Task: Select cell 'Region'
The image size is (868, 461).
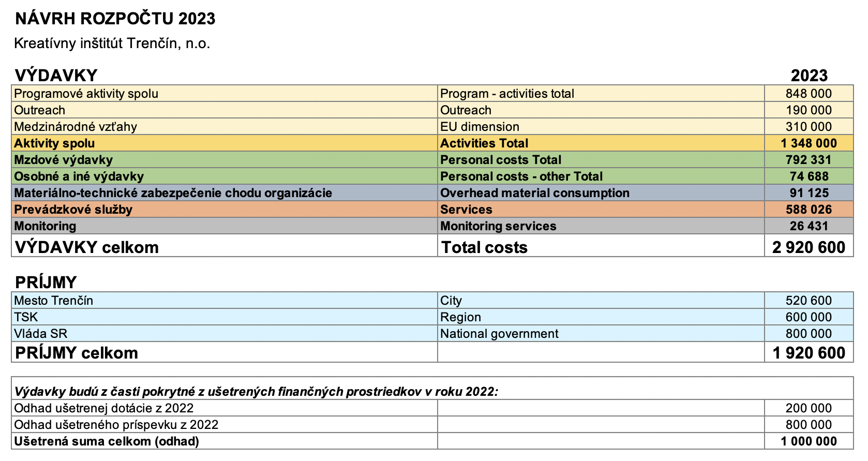Action: tap(601, 317)
